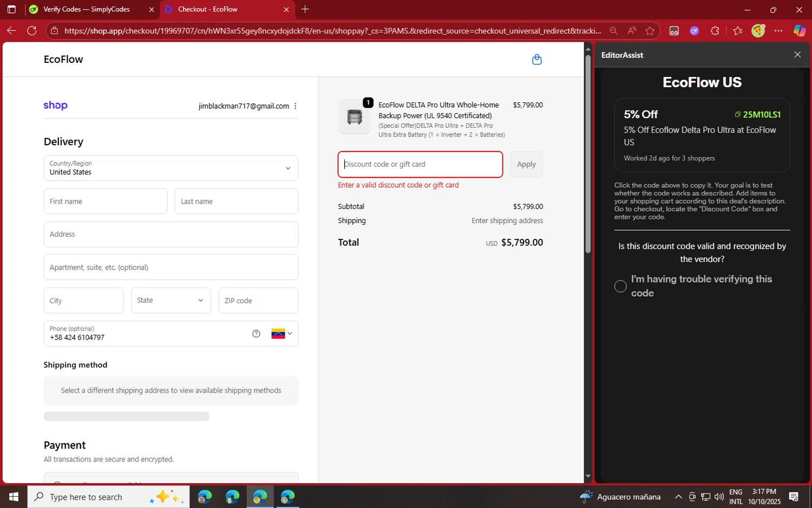View site information lock icon
The image size is (812, 508).
tap(54, 31)
